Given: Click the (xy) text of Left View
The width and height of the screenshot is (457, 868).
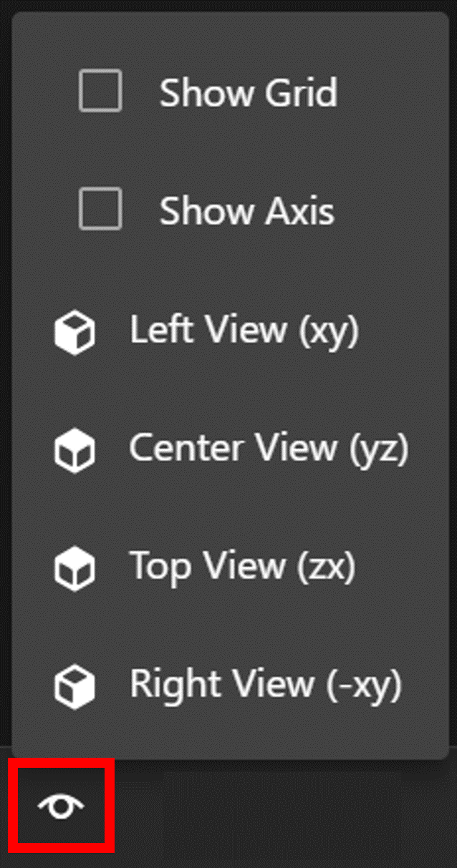Looking at the screenshot, I should 327,332.
